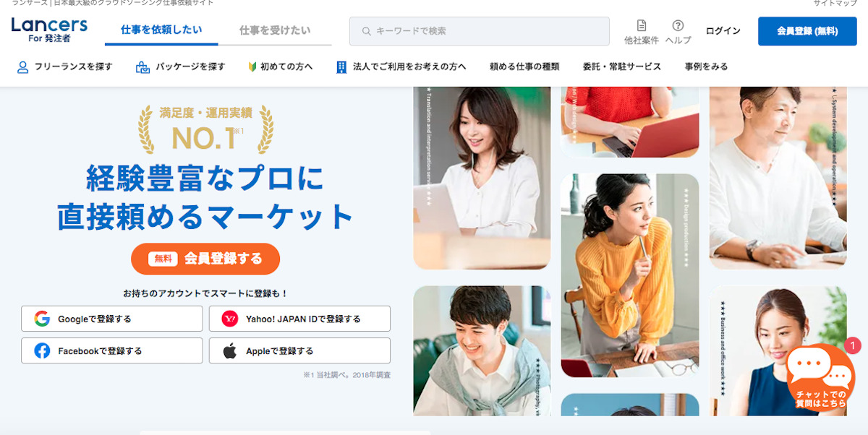Register with Yahoo! JAPAN ID
The image size is (868, 435).
(299, 319)
